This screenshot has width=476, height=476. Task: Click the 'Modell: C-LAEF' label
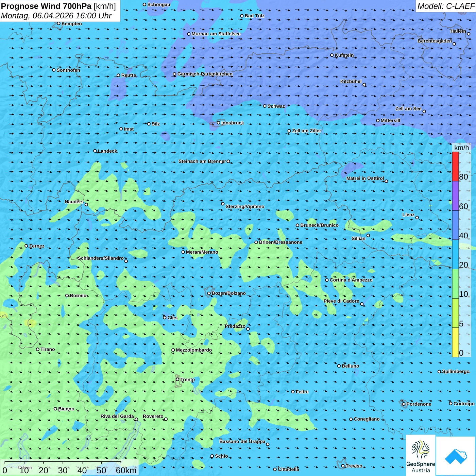[x=446, y=6]
